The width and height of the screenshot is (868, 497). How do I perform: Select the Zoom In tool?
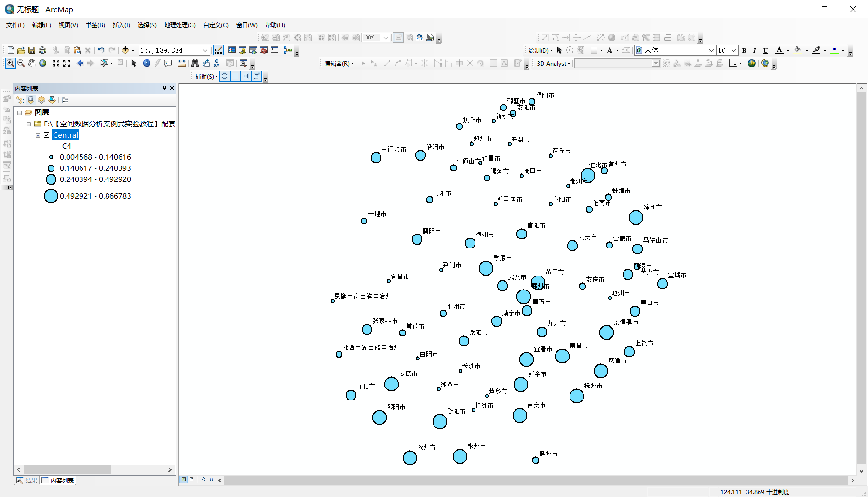click(x=10, y=63)
